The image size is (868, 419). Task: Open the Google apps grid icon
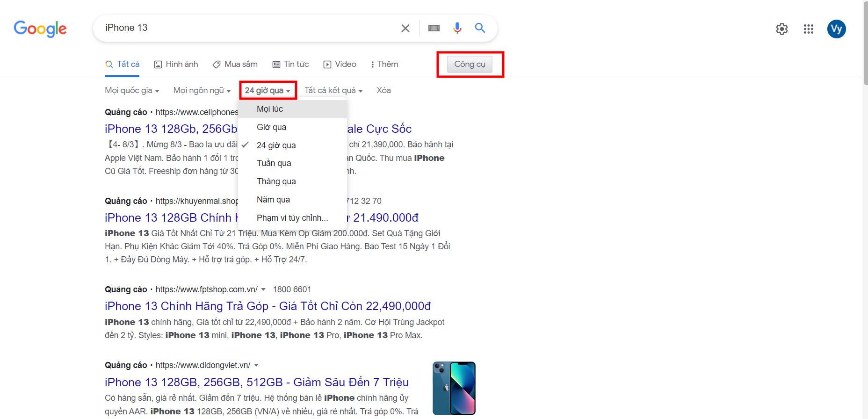(809, 29)
